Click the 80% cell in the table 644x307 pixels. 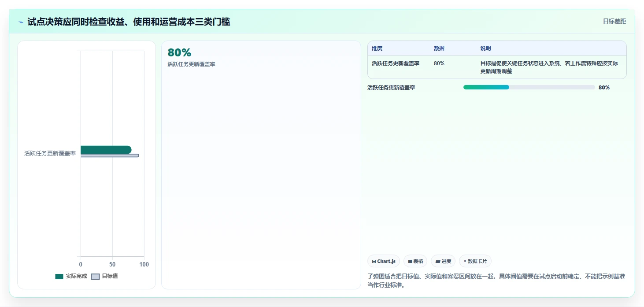pyautogui.click(x=439, y=63)
